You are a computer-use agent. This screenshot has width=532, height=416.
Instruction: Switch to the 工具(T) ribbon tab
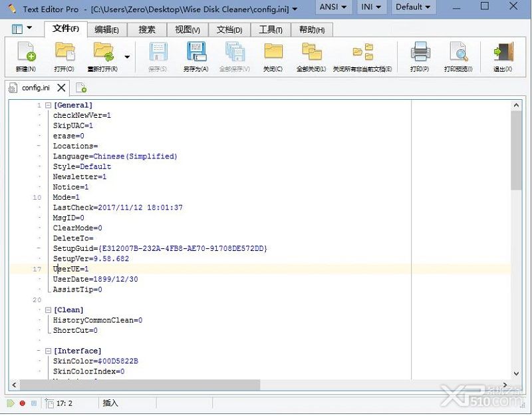(x=271, y=30)
